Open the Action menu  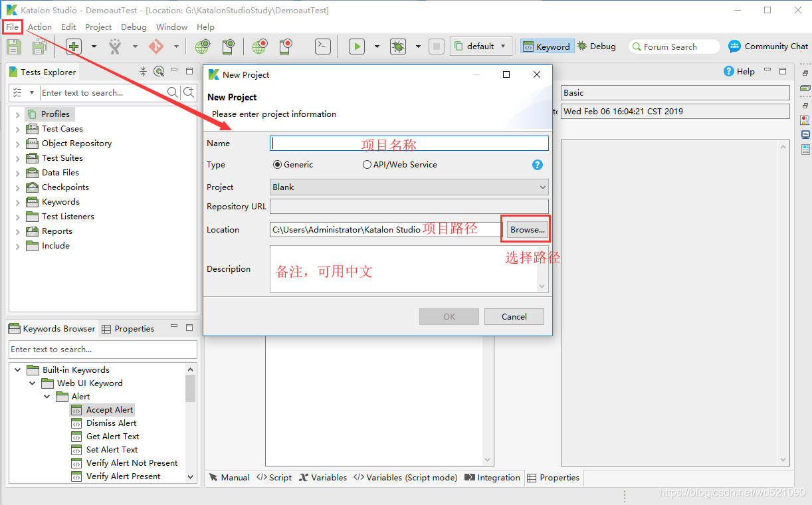click(40, 27)
